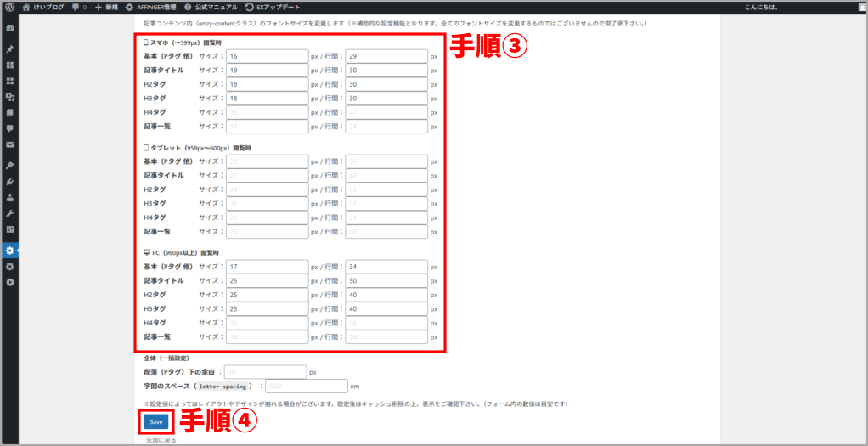Click the collapse menu play icon
The height and width of the screenshot is (446, 868).
[x=10, y=282]
